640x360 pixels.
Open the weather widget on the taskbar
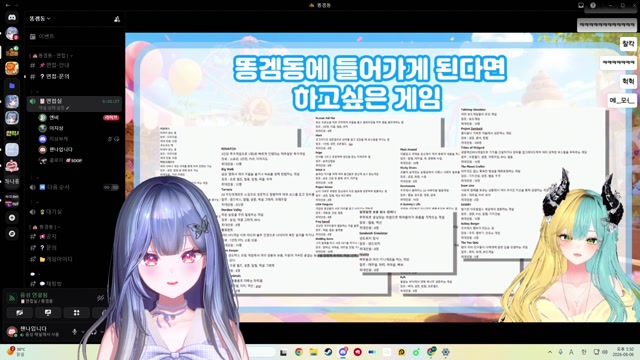click(x=16, y=352)
